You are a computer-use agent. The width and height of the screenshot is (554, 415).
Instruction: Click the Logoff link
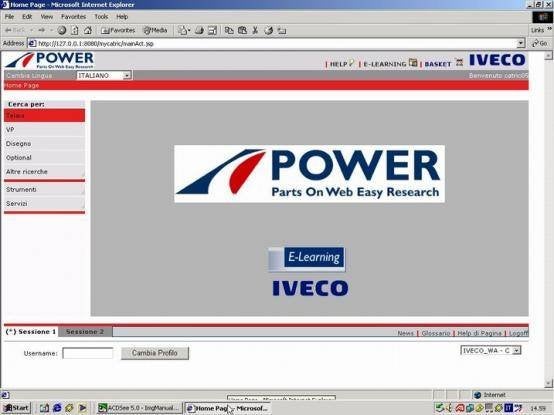[x=519, y=333]
